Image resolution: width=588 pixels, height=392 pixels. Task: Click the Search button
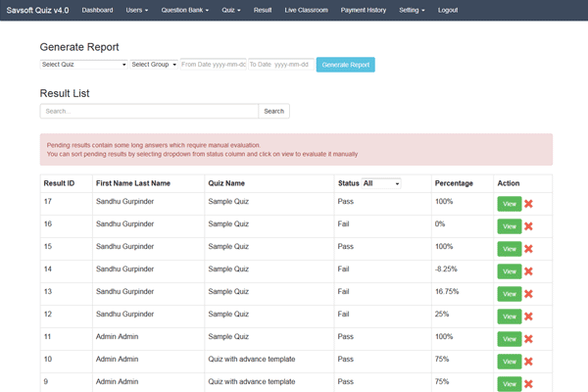click(x=274, y=112)
